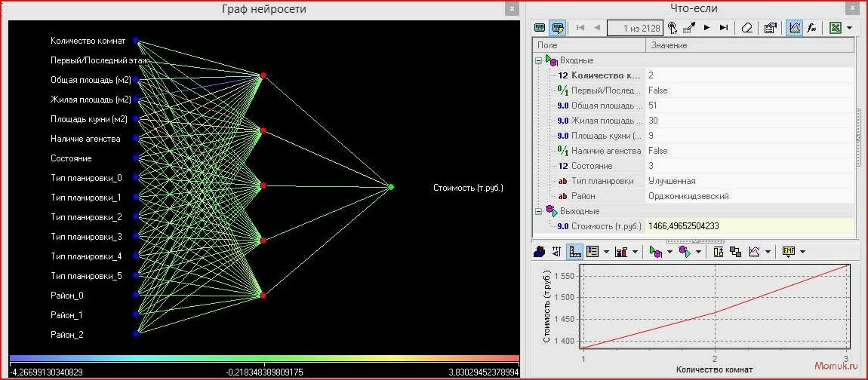Click the line chart type icon
The image size is (868, 380).
click(754, 252)
